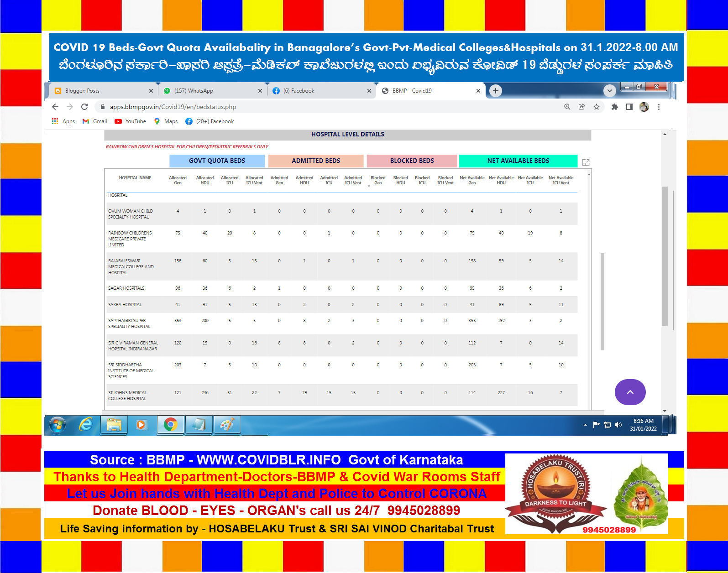Open the volume speaker tray icon

coord(618,425)
